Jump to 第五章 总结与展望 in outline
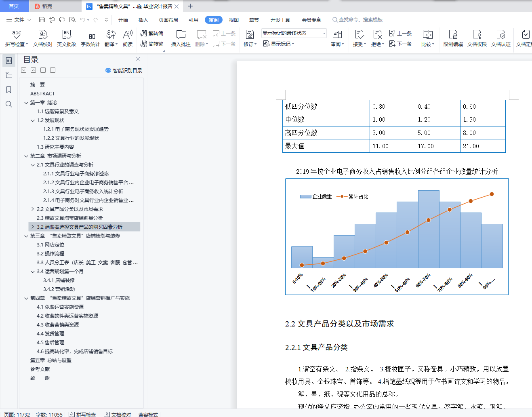 click(x=51, y=360)
